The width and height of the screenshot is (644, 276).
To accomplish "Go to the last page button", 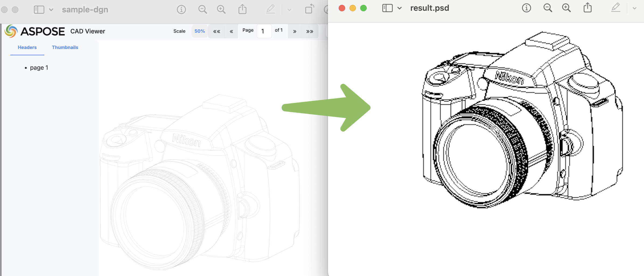I will point(310,31).
